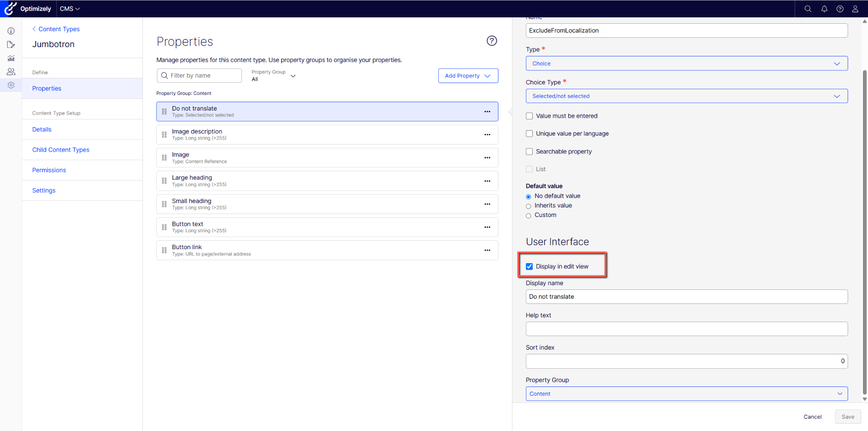
Task: Open the notifications bell icon
Action: [824, 9]
